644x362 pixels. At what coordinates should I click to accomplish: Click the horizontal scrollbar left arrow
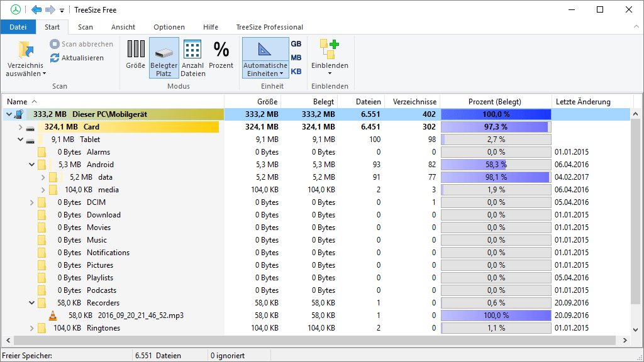(8, 340)
